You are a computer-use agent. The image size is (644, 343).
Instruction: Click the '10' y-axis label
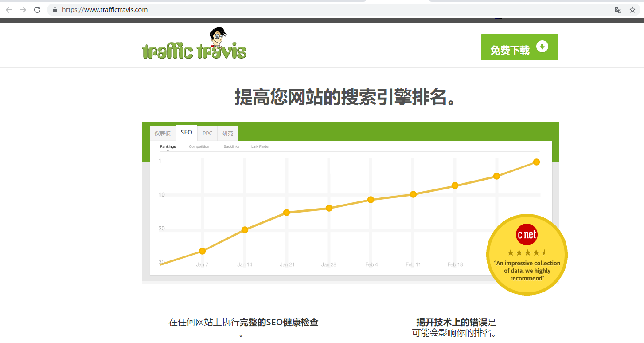[x=162, y=195]
